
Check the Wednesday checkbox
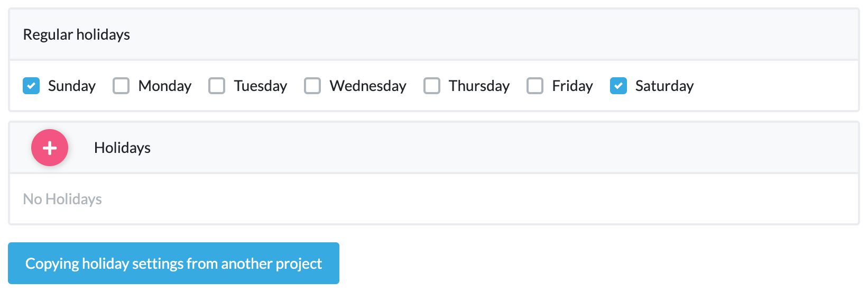coord(312,86)
